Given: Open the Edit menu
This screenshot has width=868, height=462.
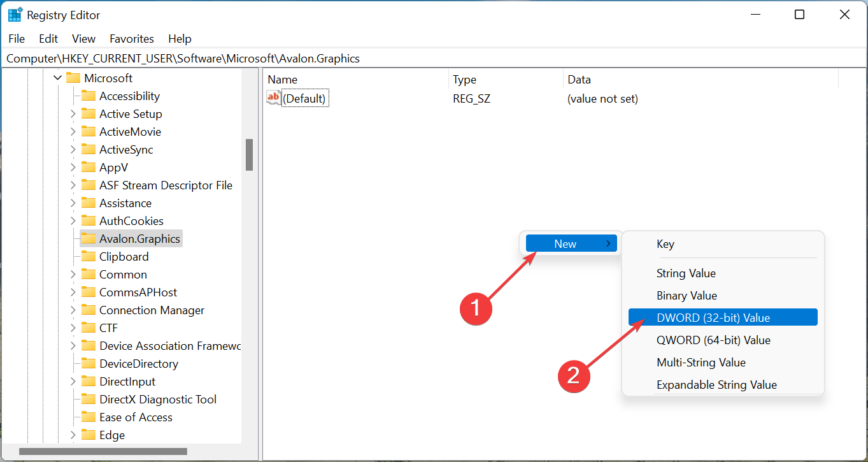Looking at the screenshot, I should (x=48, y=39).
